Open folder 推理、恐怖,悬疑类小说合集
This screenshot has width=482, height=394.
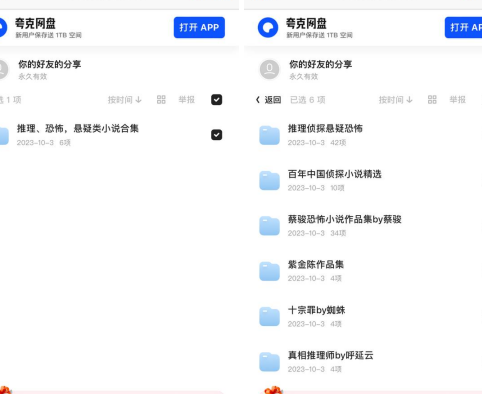(78, 129)
